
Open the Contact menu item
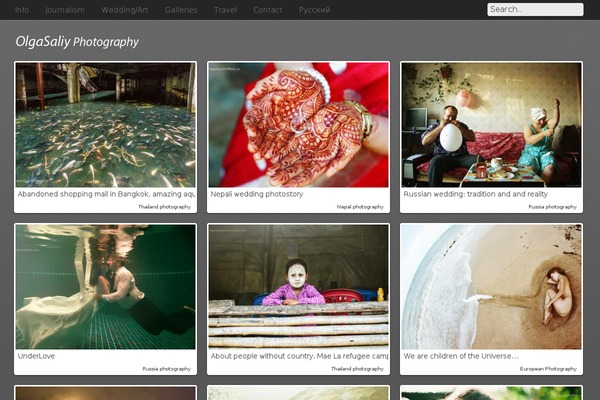267,10
